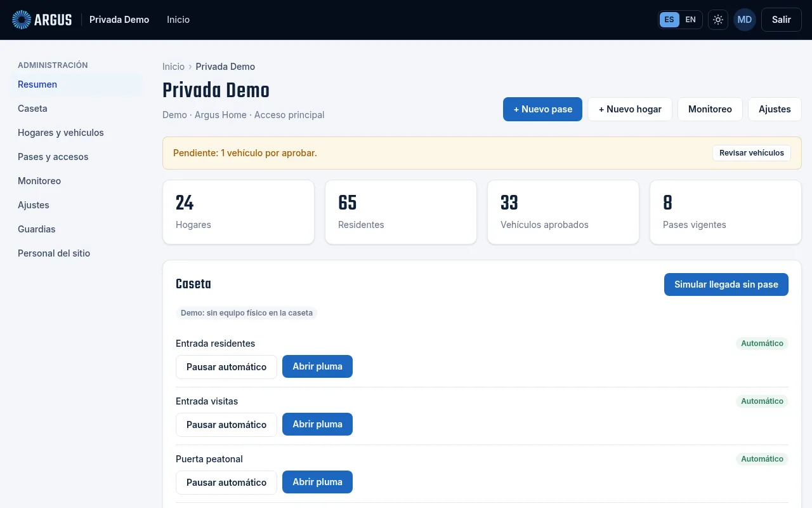Click the + Nuevo pase button

pyautogui.click(x=542, y=109)
